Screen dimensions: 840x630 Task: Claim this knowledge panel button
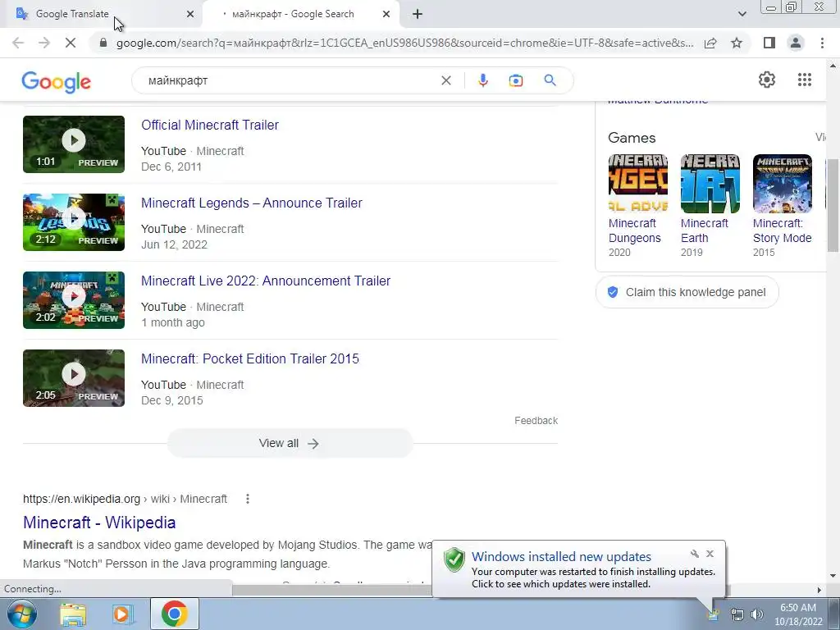click(687, 292)
